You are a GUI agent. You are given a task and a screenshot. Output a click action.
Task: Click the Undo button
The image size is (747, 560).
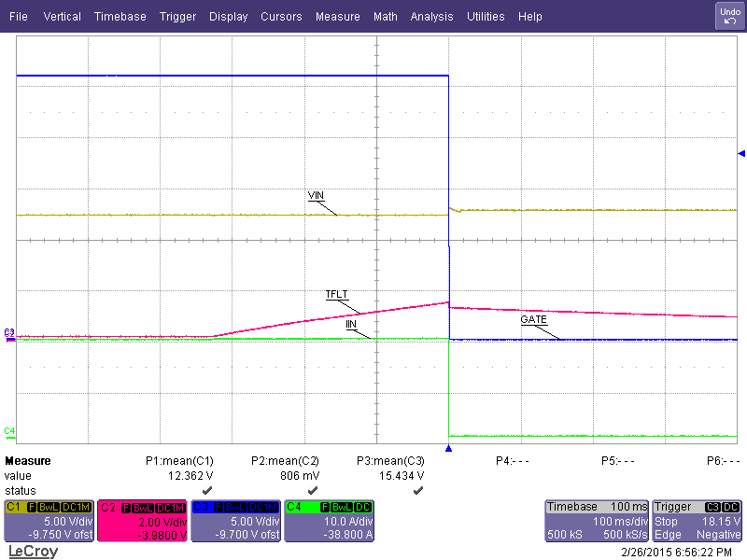point(728,16)
